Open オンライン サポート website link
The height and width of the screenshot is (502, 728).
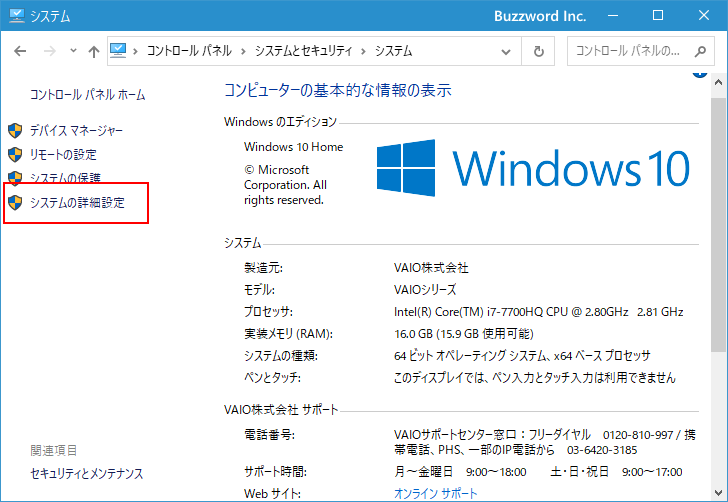coord(436,493)
